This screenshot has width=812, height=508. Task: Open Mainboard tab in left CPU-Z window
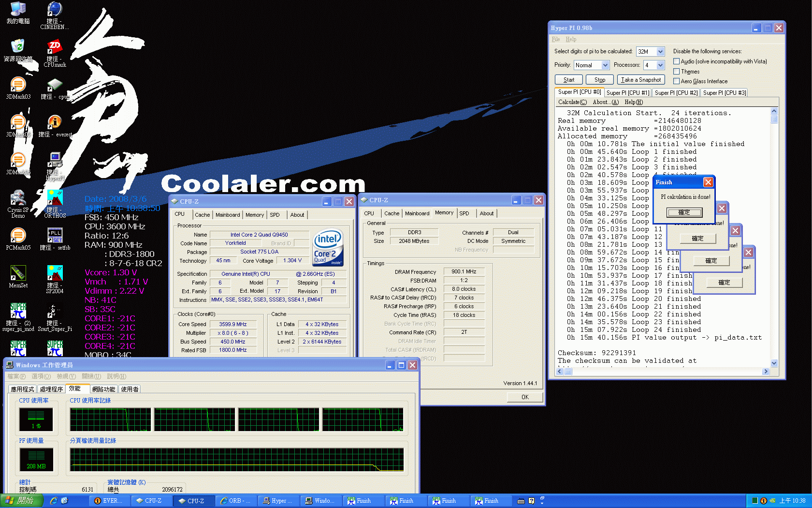click(228, 215)
